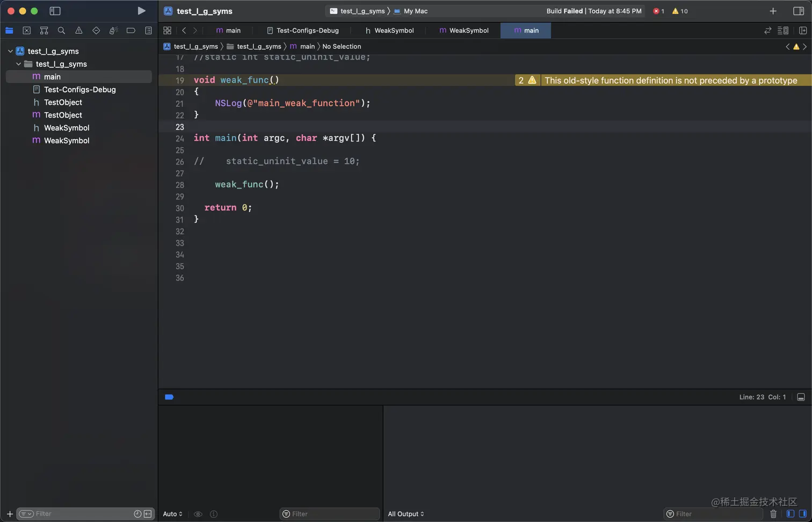Clear the console with trash icon
The height and width of the screenshot is (522, 812).
point(773,514)
